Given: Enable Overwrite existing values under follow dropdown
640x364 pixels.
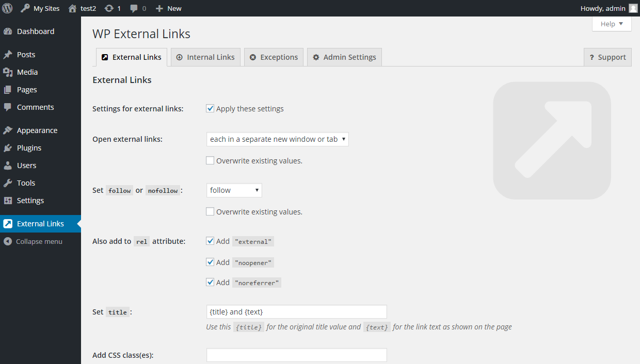Looking at the screenshot, I should pos(210,211).
